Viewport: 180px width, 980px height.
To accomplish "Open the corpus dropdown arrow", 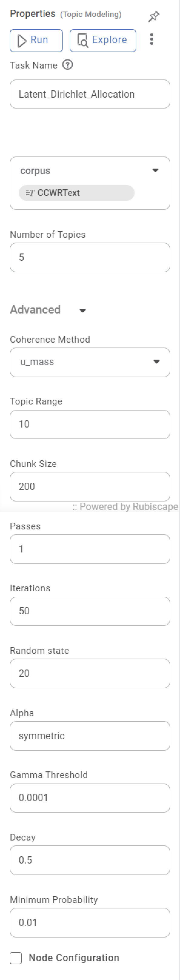I will 155,170.
